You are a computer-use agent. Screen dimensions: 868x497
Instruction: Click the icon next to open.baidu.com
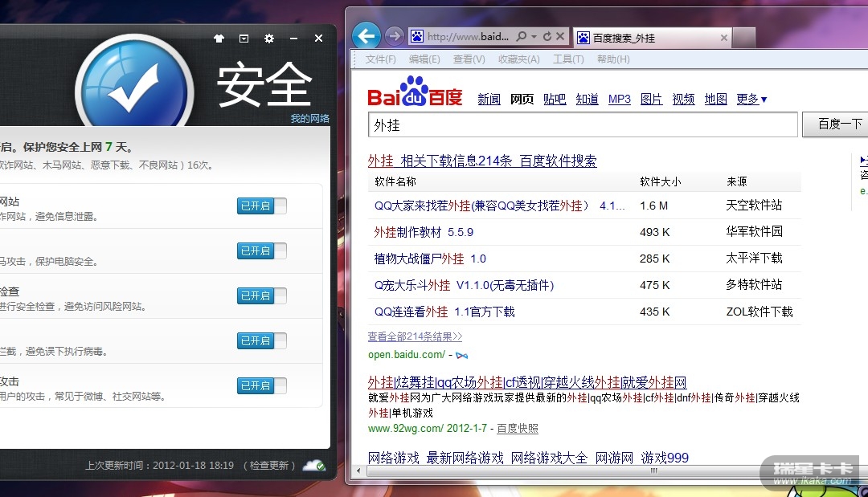click(x=461, y=356)
